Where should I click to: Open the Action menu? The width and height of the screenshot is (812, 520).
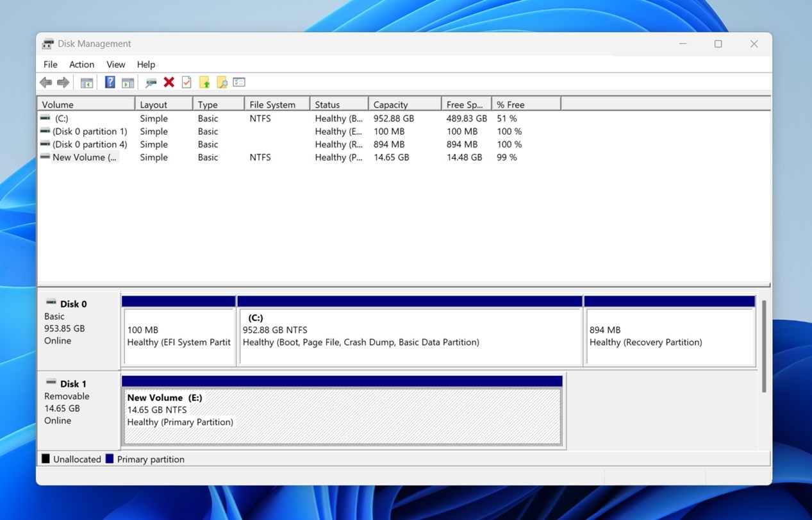coord(81,64)
